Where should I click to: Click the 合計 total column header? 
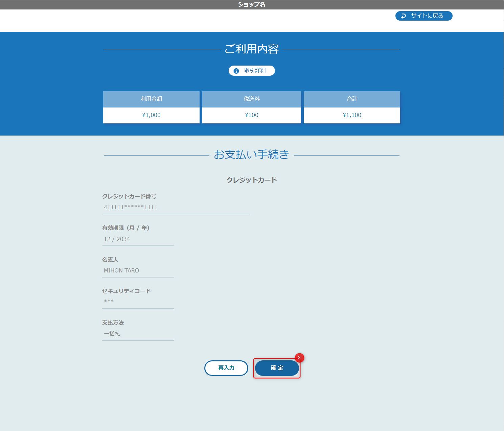click(x=351, y=99)
